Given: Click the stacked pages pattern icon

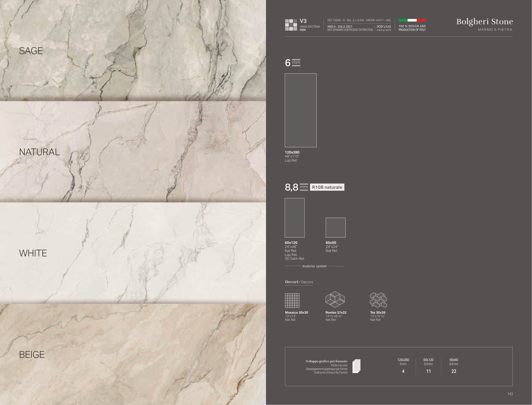Looking at the screenshot, I should pos(356,366).
